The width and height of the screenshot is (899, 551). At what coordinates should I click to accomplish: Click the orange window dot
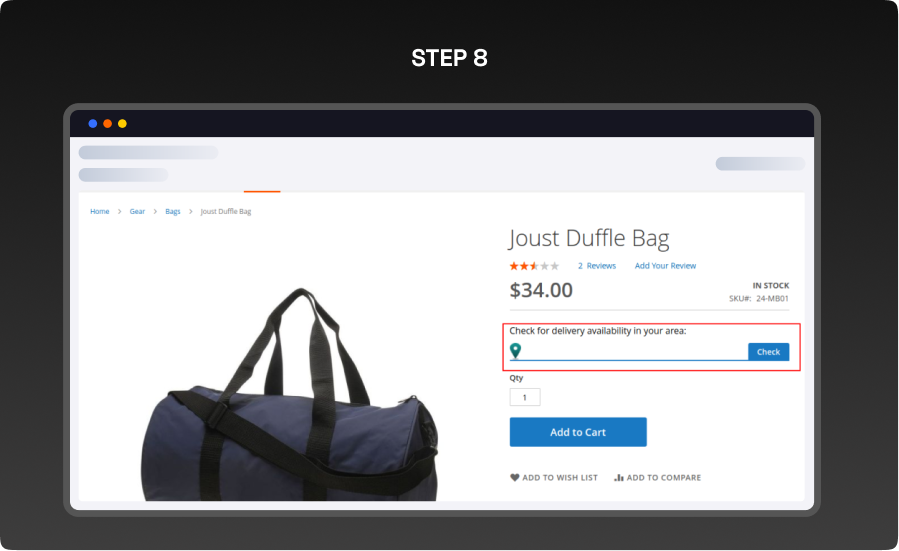point(108,124)
